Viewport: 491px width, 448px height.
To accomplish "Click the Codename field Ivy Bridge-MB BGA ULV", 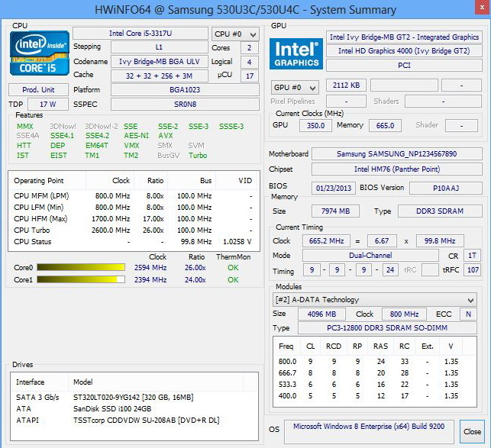I will coord(159,61).
